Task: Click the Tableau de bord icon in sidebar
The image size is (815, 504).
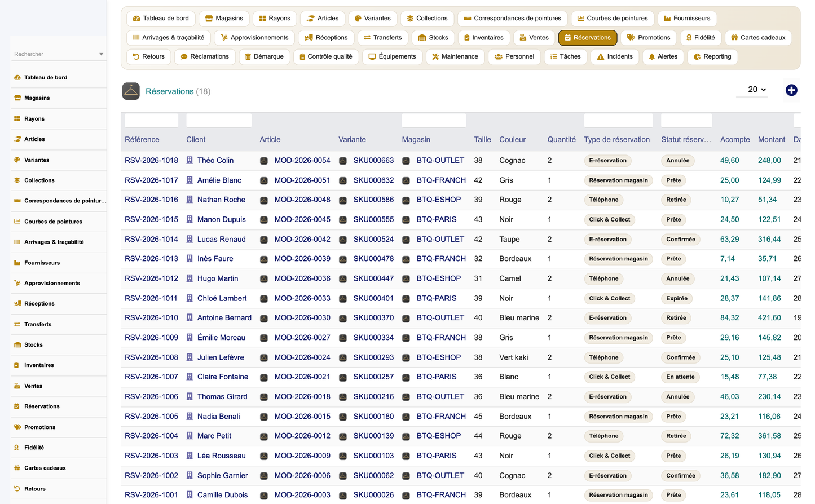Action: point(17,78)
